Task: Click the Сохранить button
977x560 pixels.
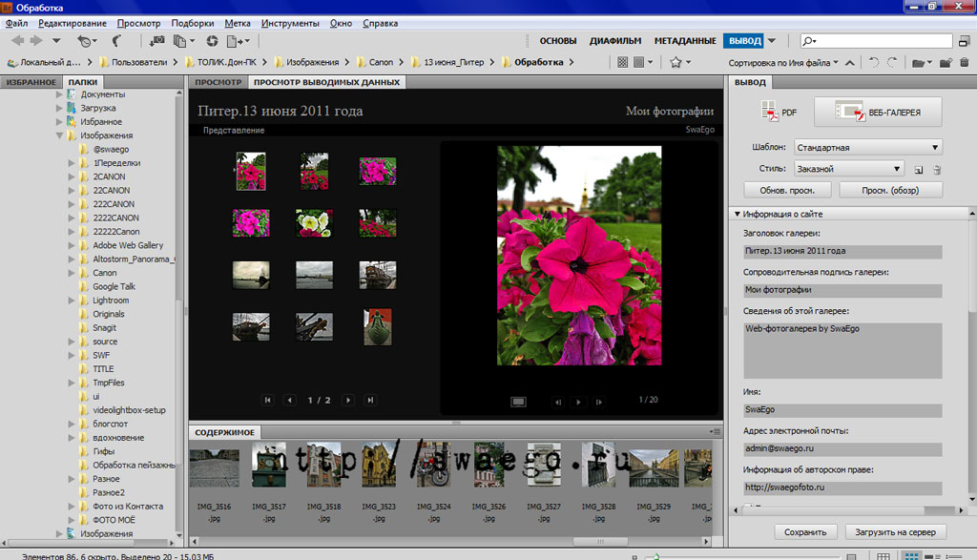Action: click(x=805, y=532)
